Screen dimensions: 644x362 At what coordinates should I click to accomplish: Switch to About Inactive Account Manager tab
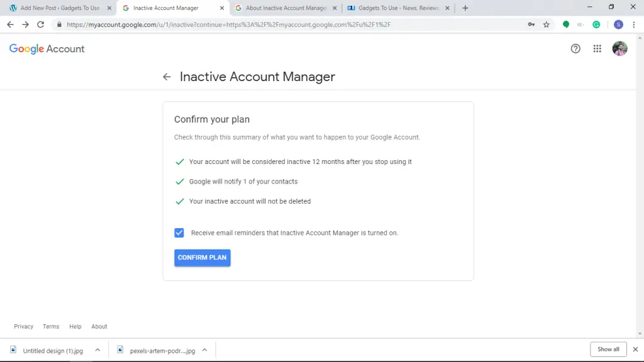pyautogui.click(x=286, y=8)
